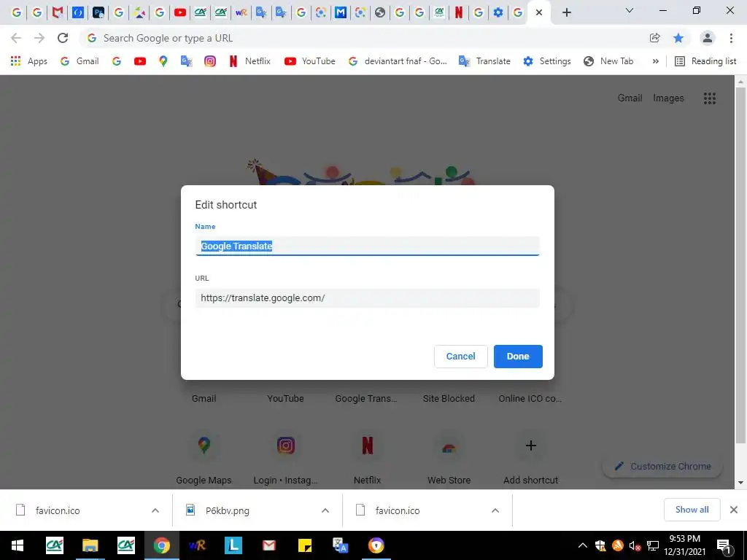
Task: Open the deviantart fnaf bookmark
Action: tap(398, 61)
